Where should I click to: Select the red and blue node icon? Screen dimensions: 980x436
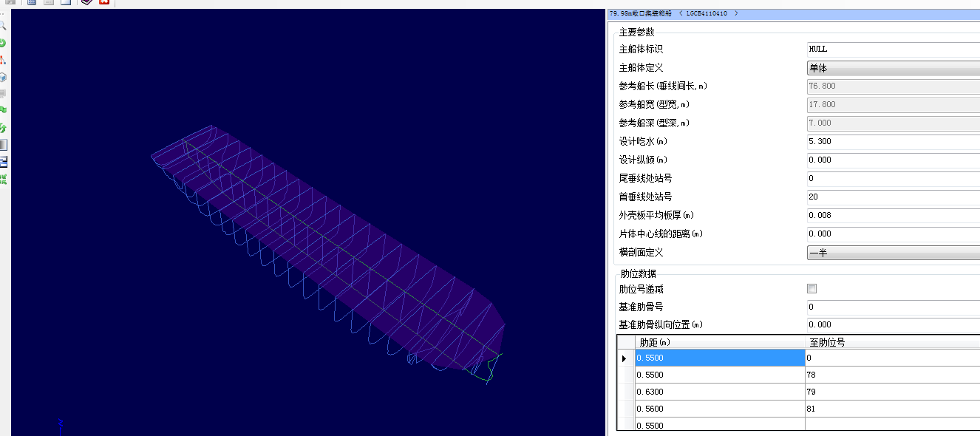coord(3,60)
